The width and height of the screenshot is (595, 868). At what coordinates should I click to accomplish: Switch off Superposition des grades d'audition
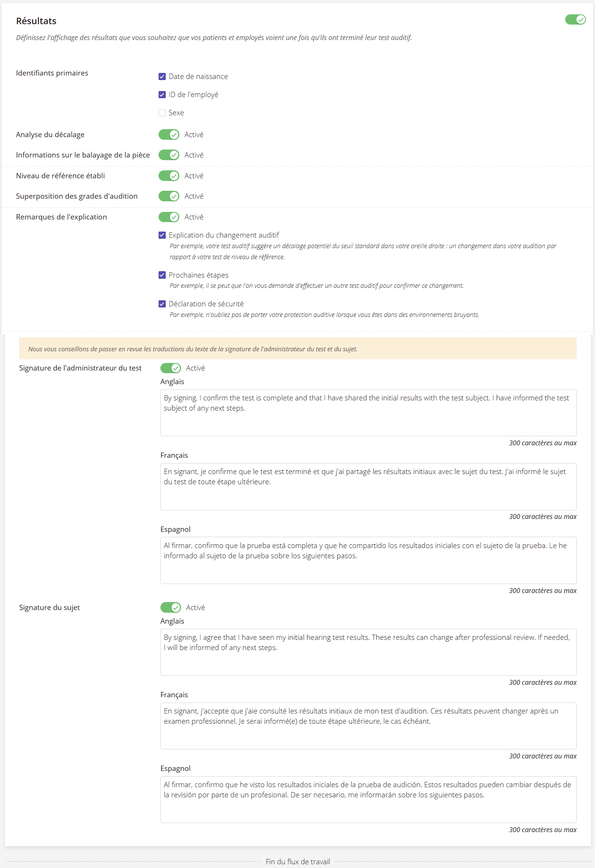coord(169,196)
